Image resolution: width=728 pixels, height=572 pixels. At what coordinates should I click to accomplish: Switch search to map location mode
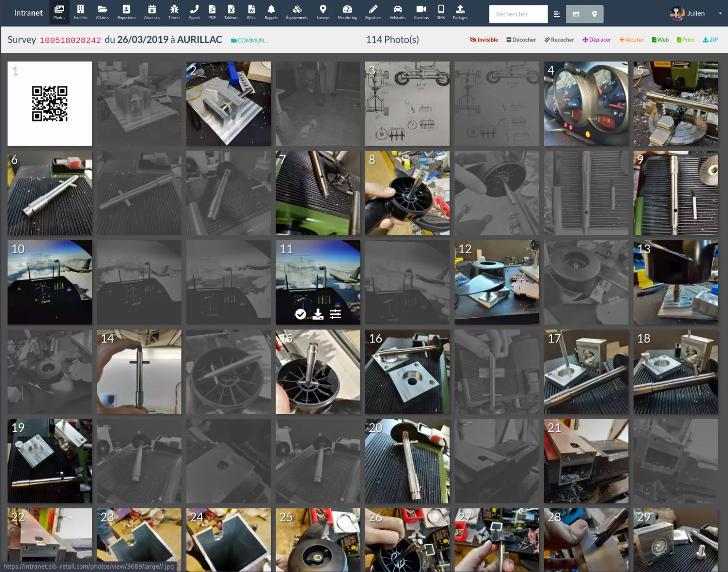pyautogui.click(x=594, y=14)
